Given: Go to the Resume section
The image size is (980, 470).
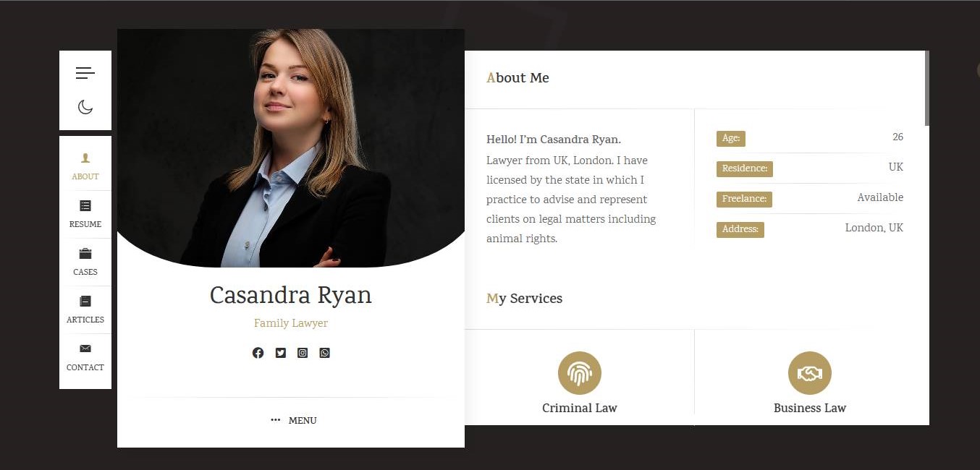Looking at the screenshot, I should point(85,214).
